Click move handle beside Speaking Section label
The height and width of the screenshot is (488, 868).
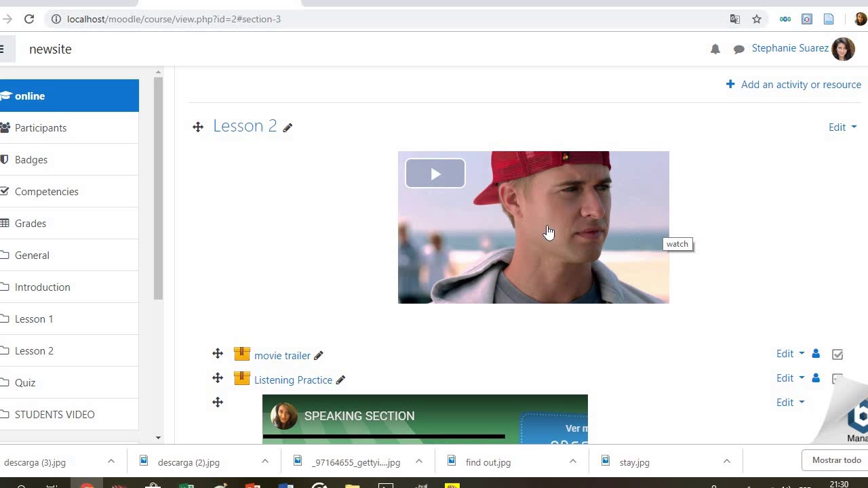click(x=218, y=403)
